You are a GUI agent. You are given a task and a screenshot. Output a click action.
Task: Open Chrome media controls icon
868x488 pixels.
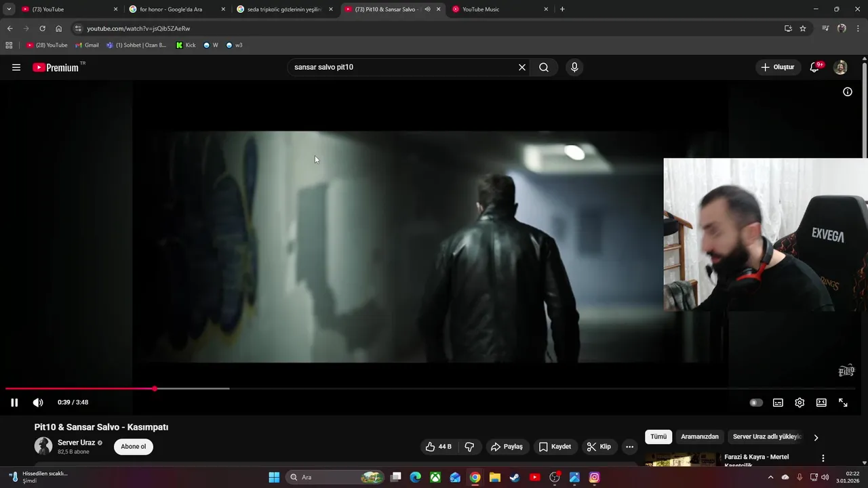tap(825, 28)
